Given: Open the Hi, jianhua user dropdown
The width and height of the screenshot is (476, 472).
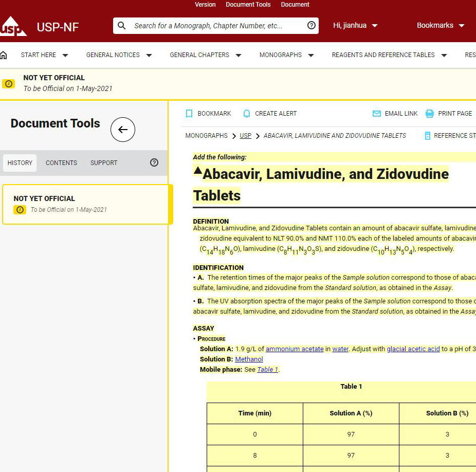Looking at the screenshot, I should coord(355,26).
